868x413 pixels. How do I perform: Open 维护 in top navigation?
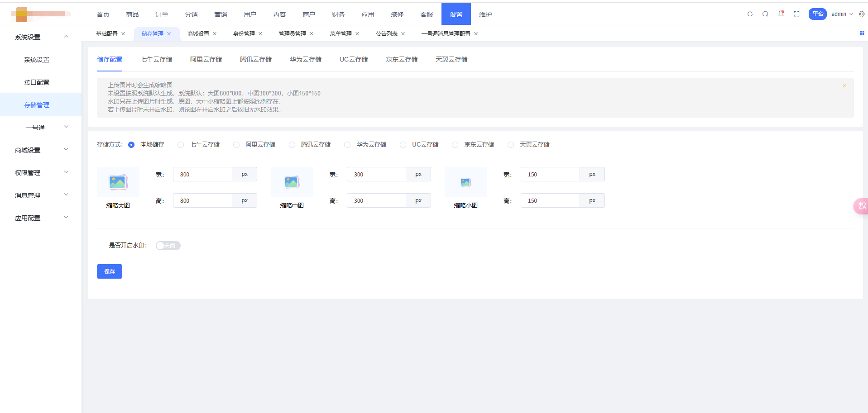[x=486, y=14]
